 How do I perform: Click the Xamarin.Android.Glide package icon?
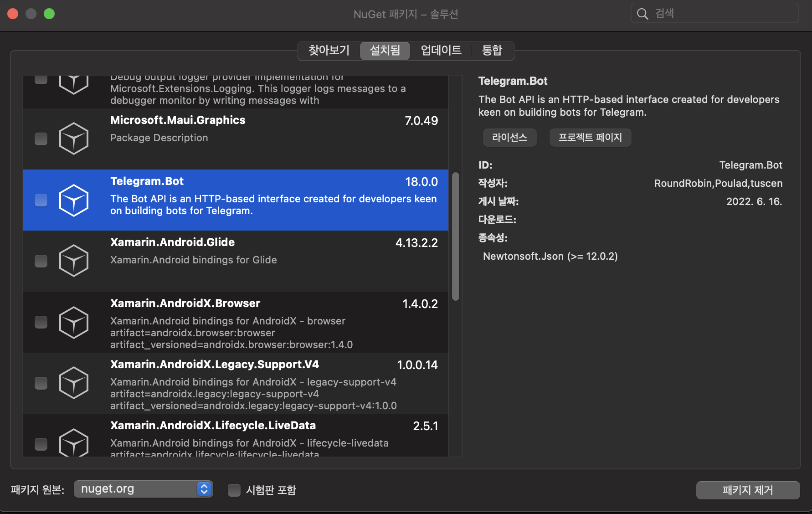point(74,261)
